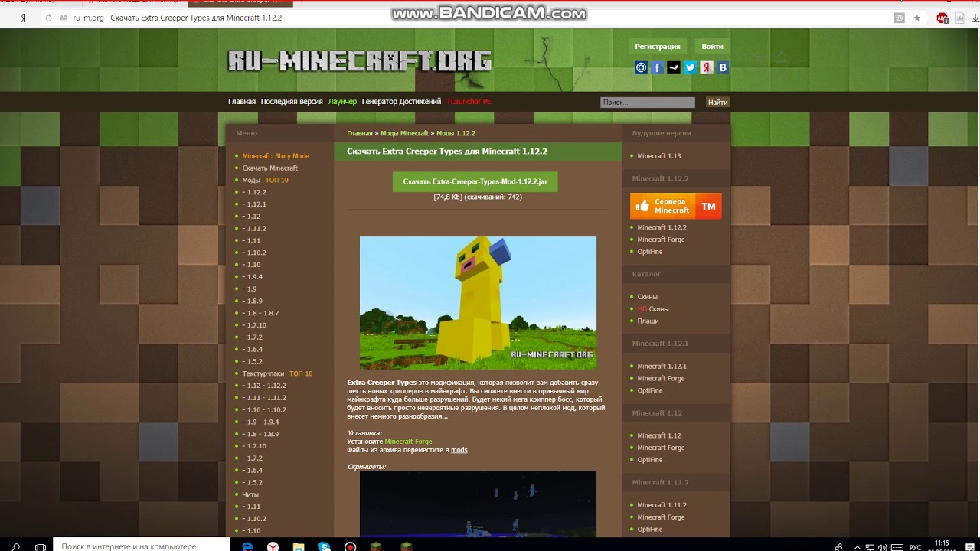
Task: Click the Yandex login icon
Action: 706,67
